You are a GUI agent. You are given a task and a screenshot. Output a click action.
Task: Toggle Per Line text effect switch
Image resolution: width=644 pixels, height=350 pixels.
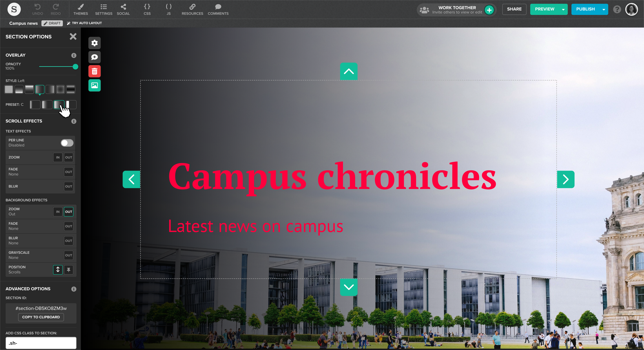pos(67,143)
